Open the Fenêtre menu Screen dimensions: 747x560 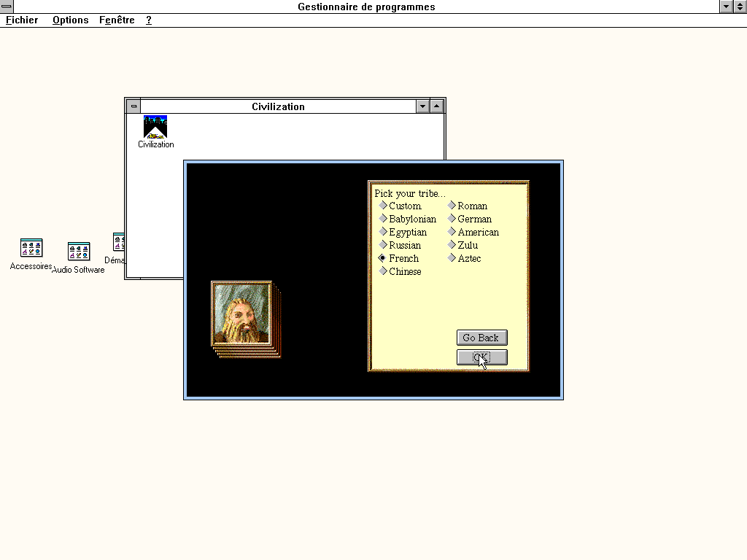tap(117, 20)
